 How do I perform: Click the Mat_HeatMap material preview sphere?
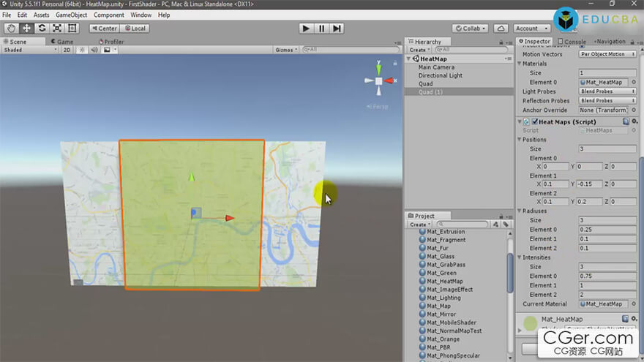(531, 323)
